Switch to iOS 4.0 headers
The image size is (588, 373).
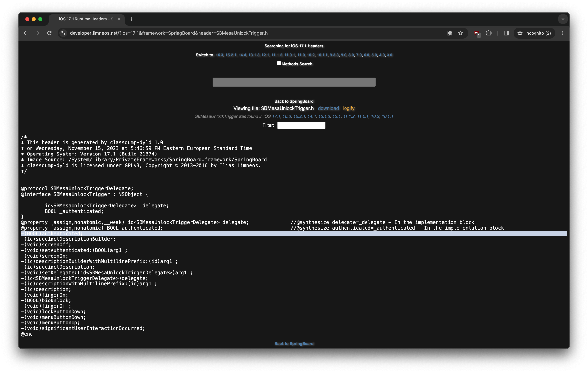tap(382, 55)
